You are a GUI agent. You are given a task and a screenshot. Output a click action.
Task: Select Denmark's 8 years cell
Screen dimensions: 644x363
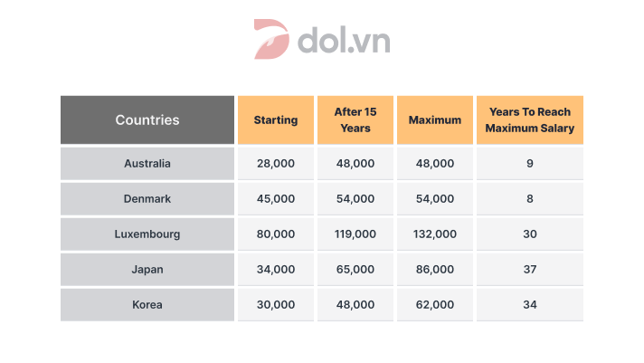(x=529, y=198)
